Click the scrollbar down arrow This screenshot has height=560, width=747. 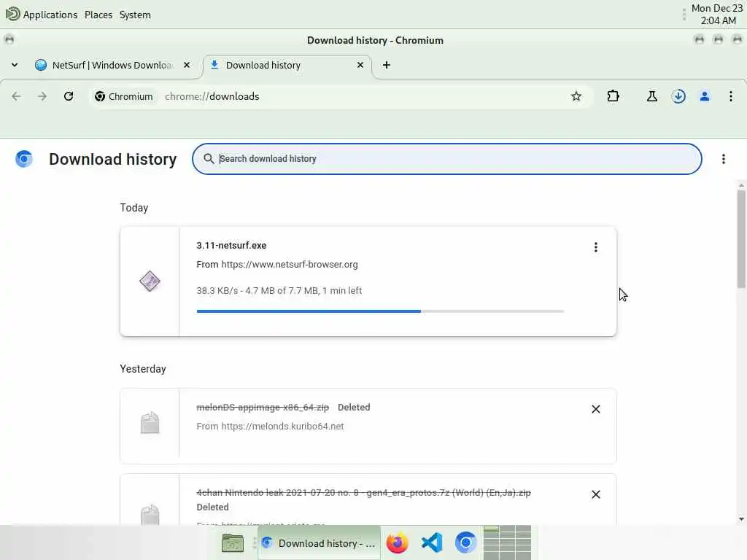(x=741, y=519)
